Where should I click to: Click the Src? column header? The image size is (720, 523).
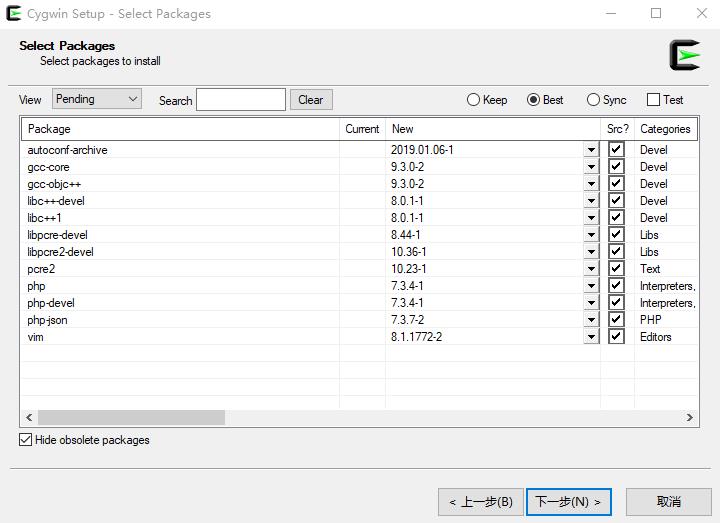pyautogui.click(x=618, y=129)
